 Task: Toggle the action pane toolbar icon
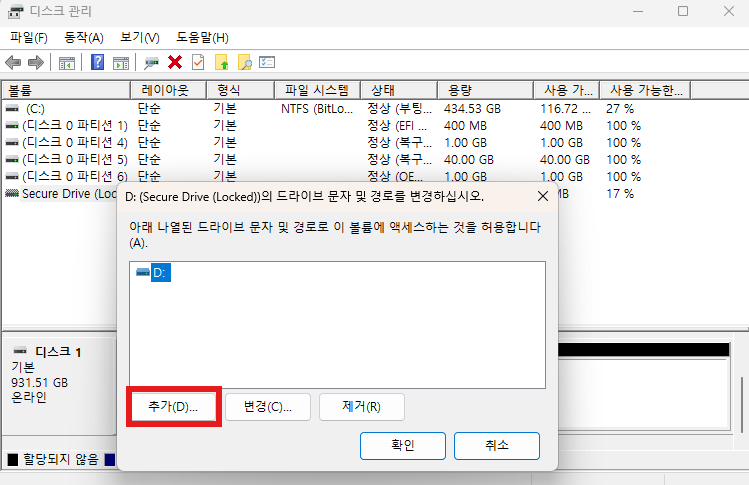coord(121,63)
